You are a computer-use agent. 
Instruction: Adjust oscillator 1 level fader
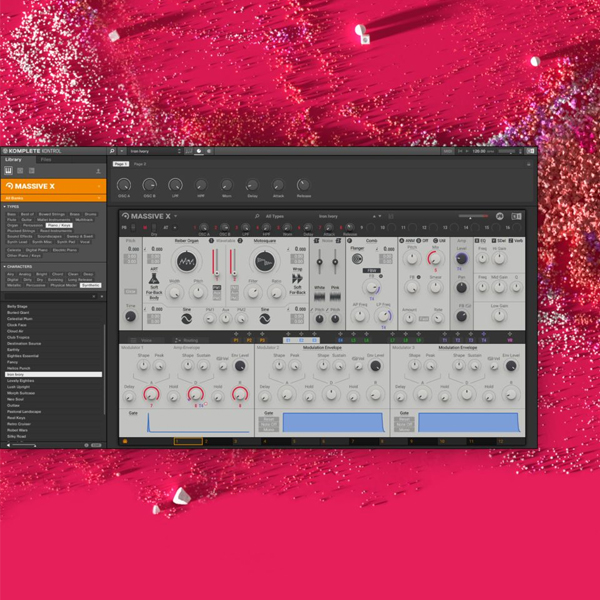[215, 261]
